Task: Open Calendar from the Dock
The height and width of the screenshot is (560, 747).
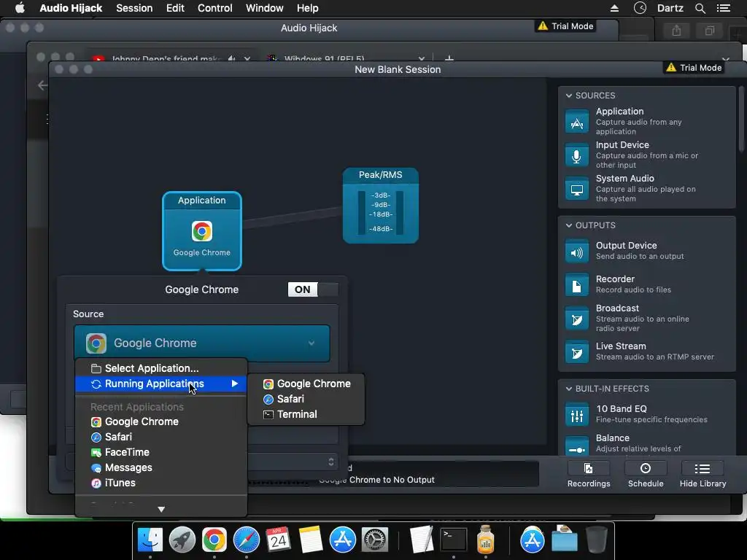Action: click(x=278, y=540)
